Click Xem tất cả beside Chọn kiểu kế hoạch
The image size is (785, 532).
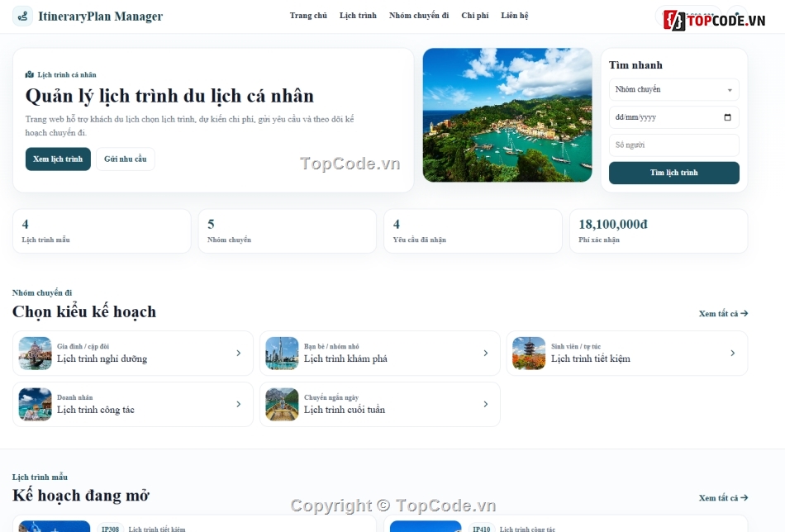point(723,313)
